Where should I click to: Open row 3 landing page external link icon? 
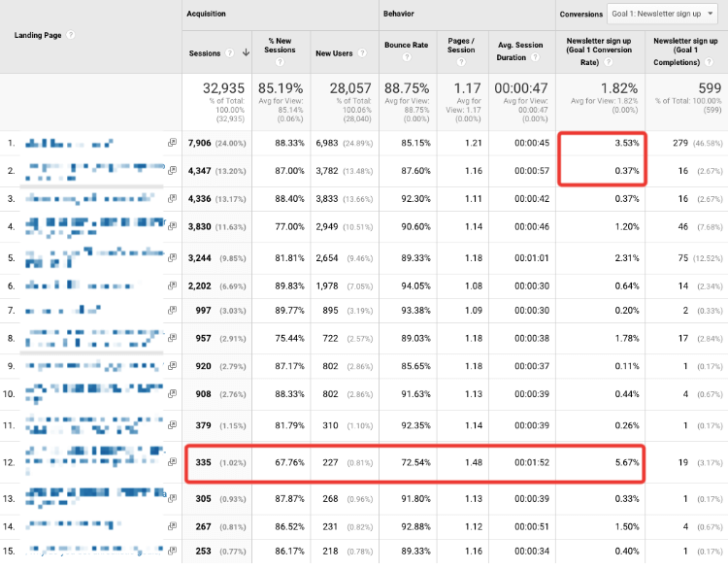pyautogui.click(x=172, y=198)
